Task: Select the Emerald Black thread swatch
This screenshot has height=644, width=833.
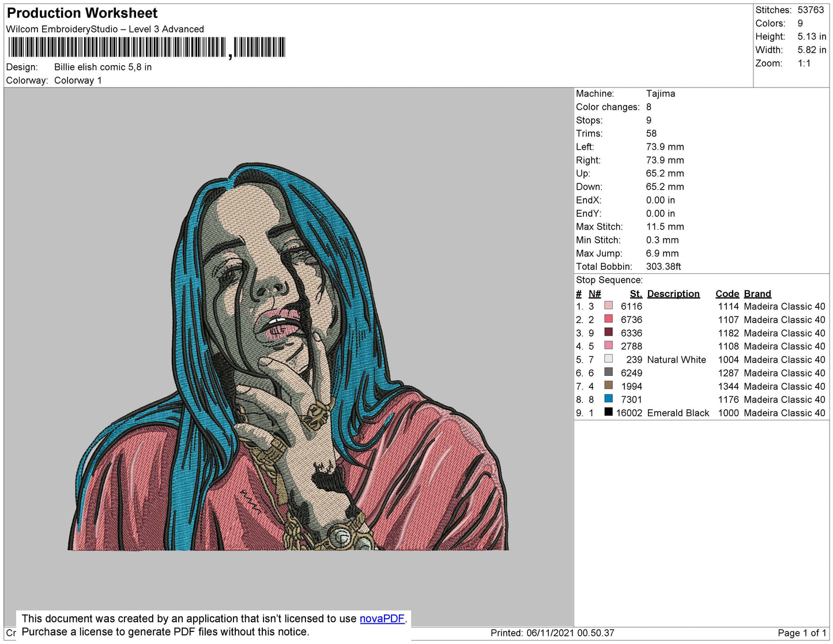Action: [x=608, y=412]
